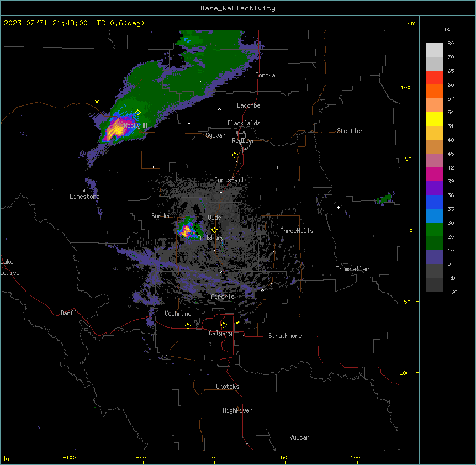This screenshot has width=476, height=465.
Task: Pick the light gray 70-80 dBZ legend swatch
Action: [434, 50]
